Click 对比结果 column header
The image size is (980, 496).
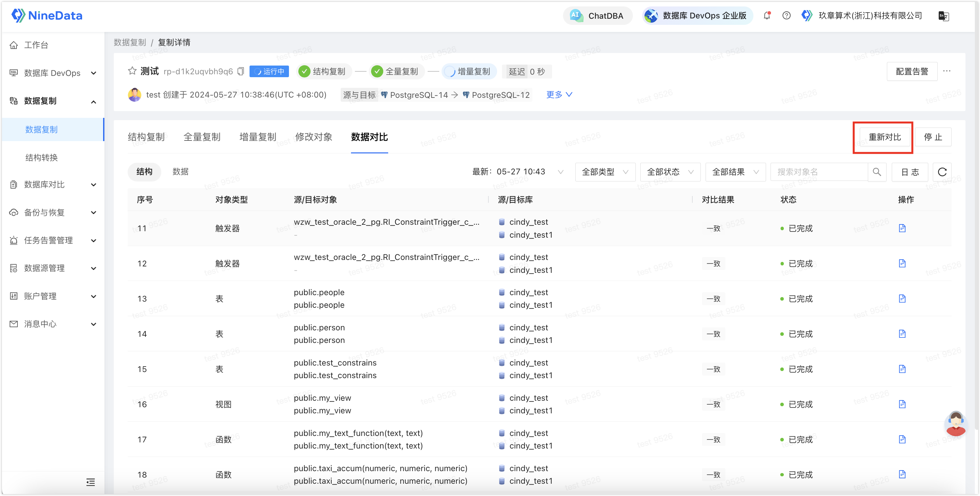click(718, 200)
